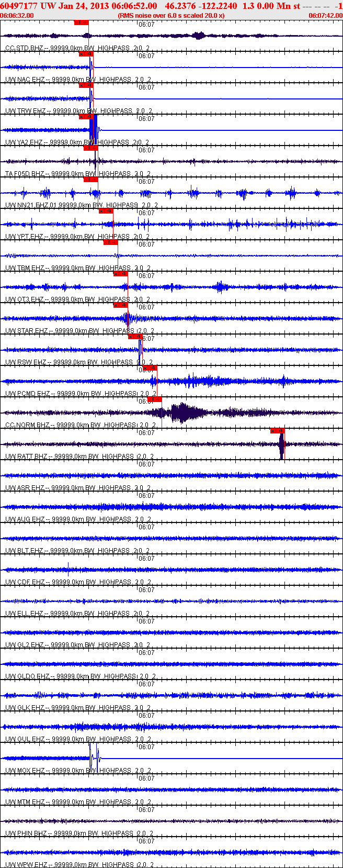Select the red pick flag on UW.NAC trace
This screenshot has height=868, width=343.
click(86, 53)
